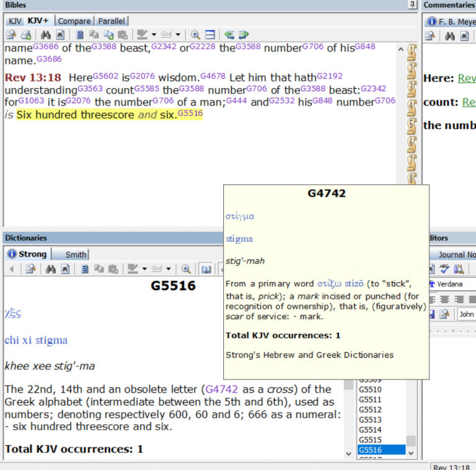Select G5514 in the dictionary topic list
The width and height of the screenshot is (476, 470).
point(370,430)
